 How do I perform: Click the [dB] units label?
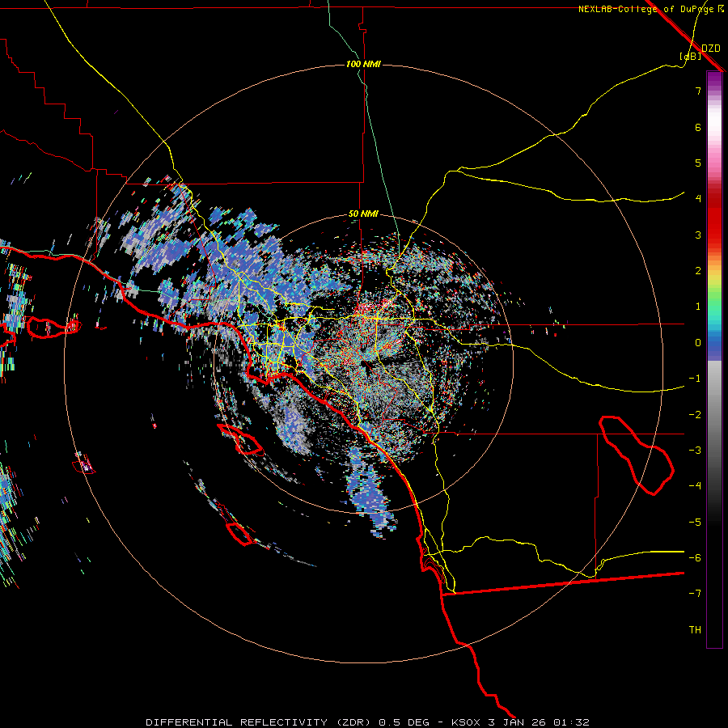[690, 57]
